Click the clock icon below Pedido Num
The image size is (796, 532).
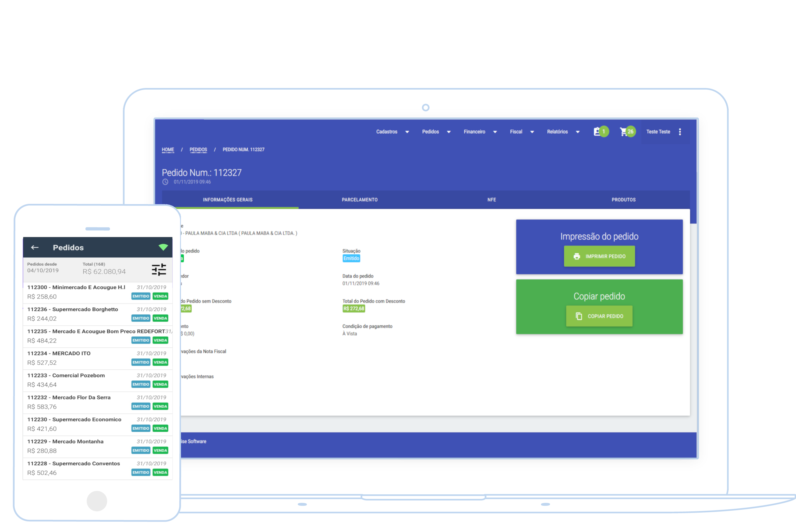(x=165, y=182)
